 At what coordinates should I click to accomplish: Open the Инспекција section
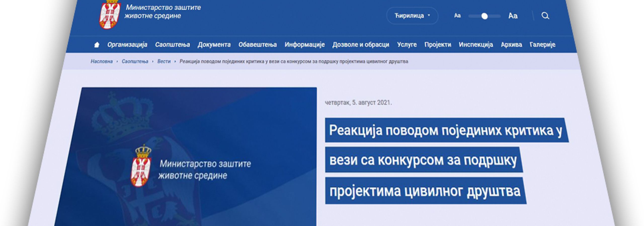476,45
